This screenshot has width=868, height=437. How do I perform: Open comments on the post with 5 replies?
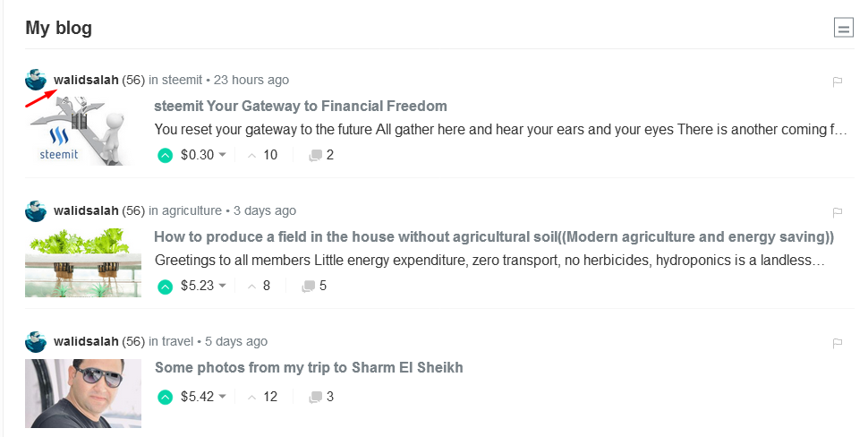[x=314, y=287]
